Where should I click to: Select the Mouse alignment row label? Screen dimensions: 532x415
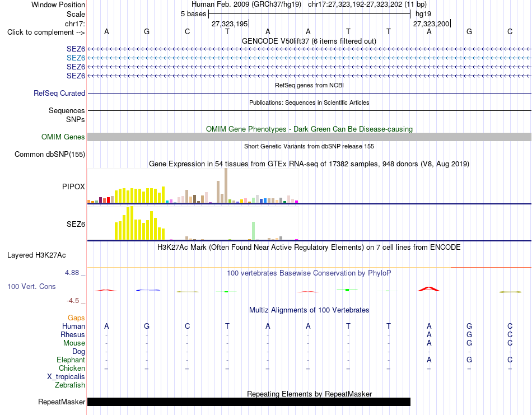(x=74, y=343)
